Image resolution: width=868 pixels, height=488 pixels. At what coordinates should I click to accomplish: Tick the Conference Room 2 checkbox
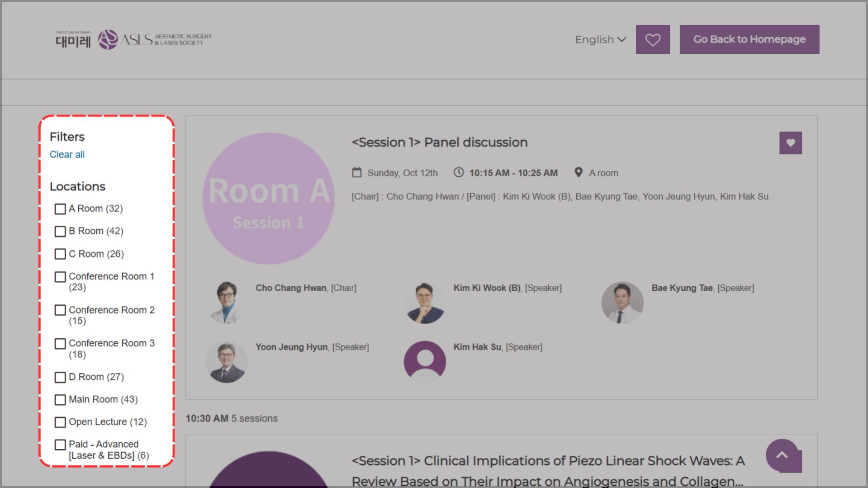(60, 310)
